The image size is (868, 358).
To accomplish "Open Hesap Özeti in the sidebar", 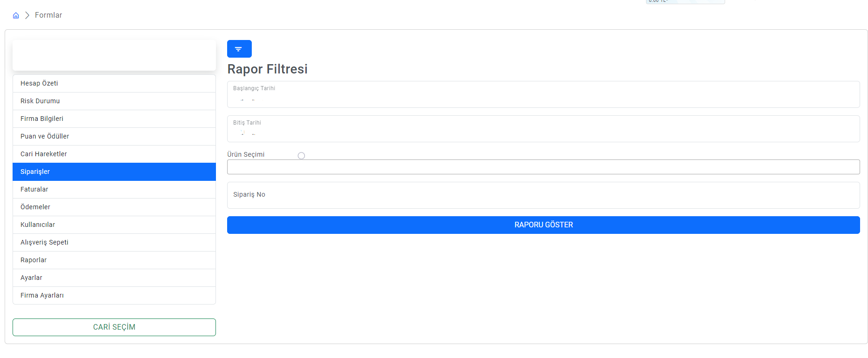I will click(114, 84).
